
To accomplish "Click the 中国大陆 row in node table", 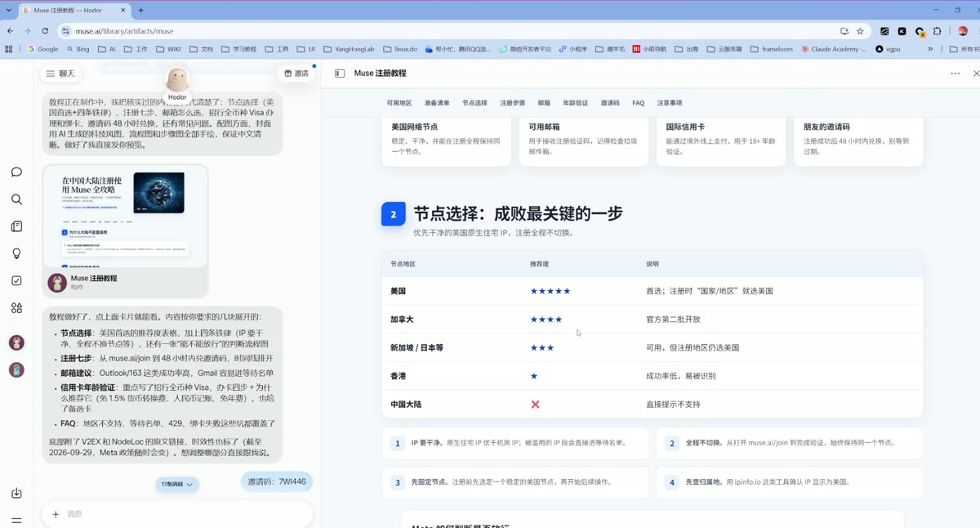I will click(x=653, y=404).
